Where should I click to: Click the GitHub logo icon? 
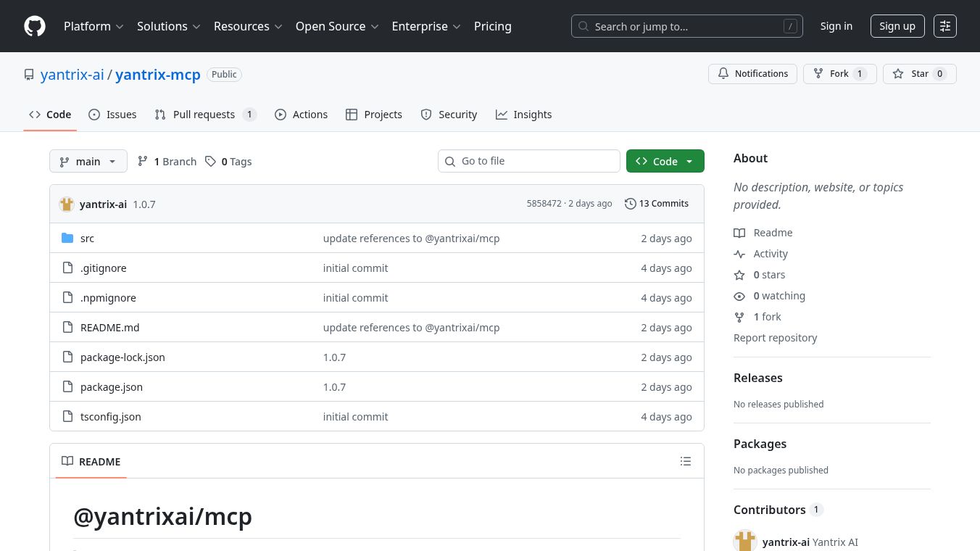pos(35,26)
